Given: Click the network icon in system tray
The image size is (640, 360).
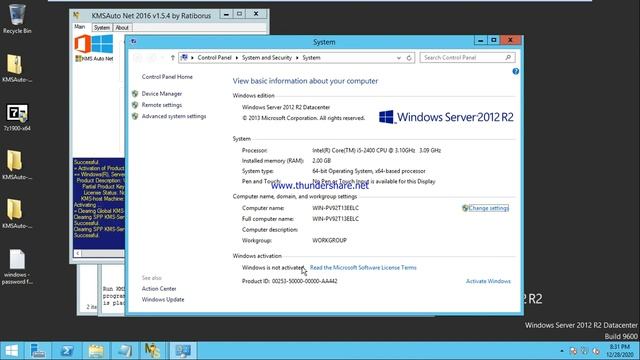Looking at the screenshot, I should pos(584,351).
